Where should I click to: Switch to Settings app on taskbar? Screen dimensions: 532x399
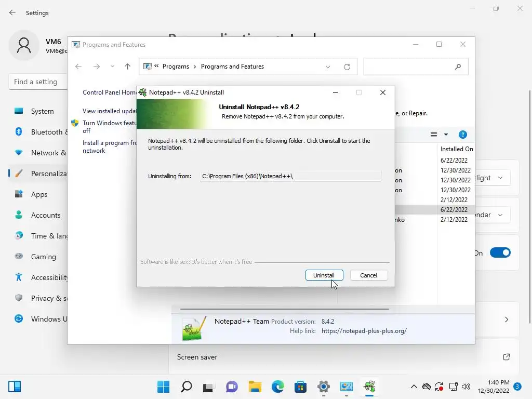[323, 387]
